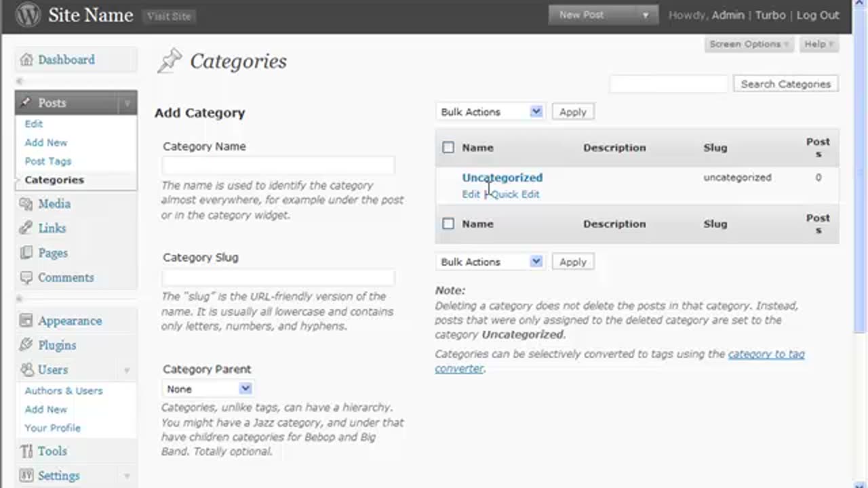Click the Users people icon
The height and width of the screenshot is (488, 868).
[x=26, y=369]
